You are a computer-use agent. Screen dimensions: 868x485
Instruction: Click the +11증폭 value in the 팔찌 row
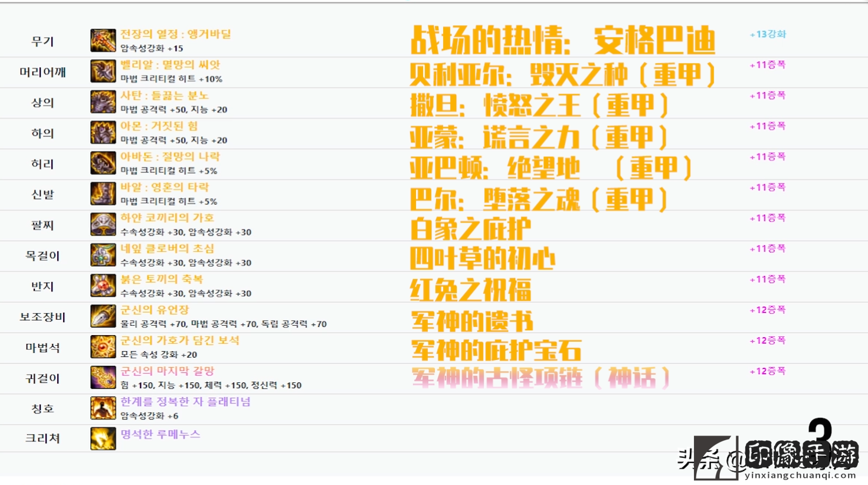[768, 218]
